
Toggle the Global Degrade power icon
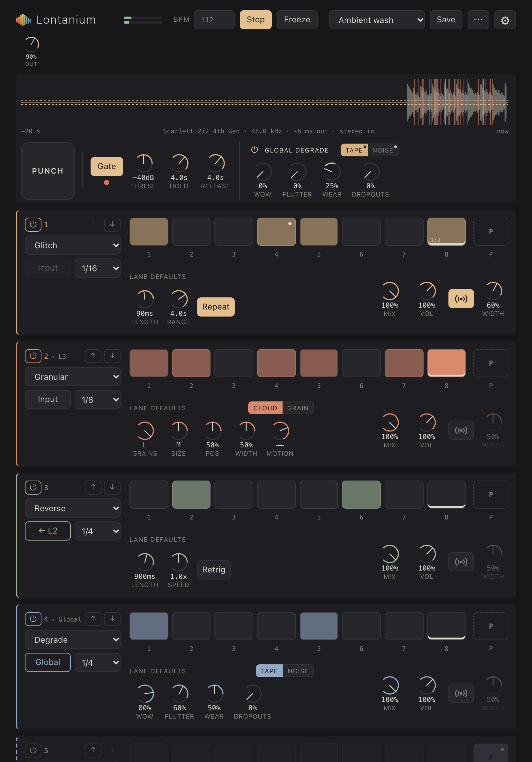coord(255,150)
